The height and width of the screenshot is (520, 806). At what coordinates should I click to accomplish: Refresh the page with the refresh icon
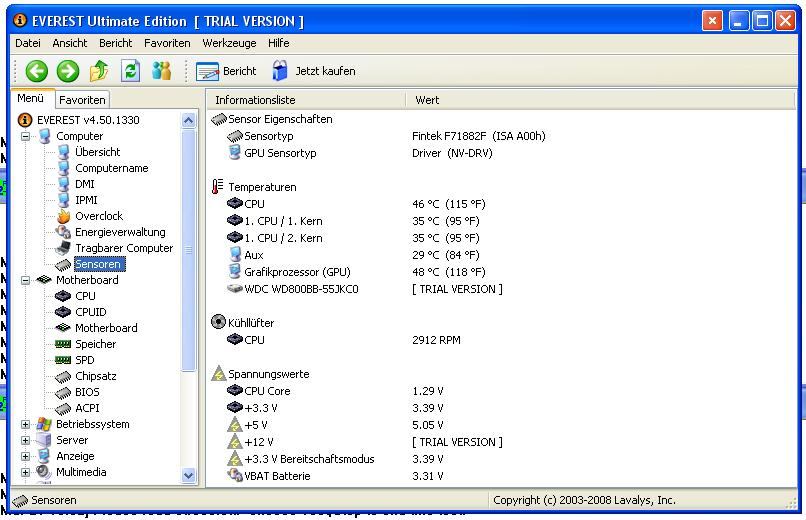click(x=130, y=71)
